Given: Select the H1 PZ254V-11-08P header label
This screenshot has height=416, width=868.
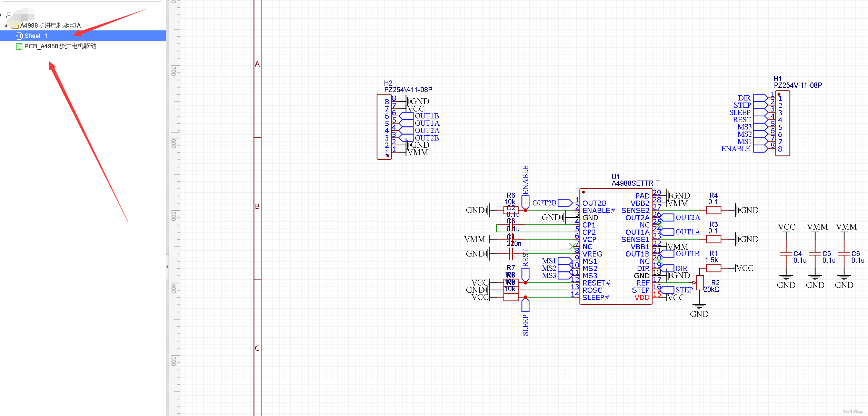Looking at the screenshot, I should pyautogui.click(x=798, y=82).
